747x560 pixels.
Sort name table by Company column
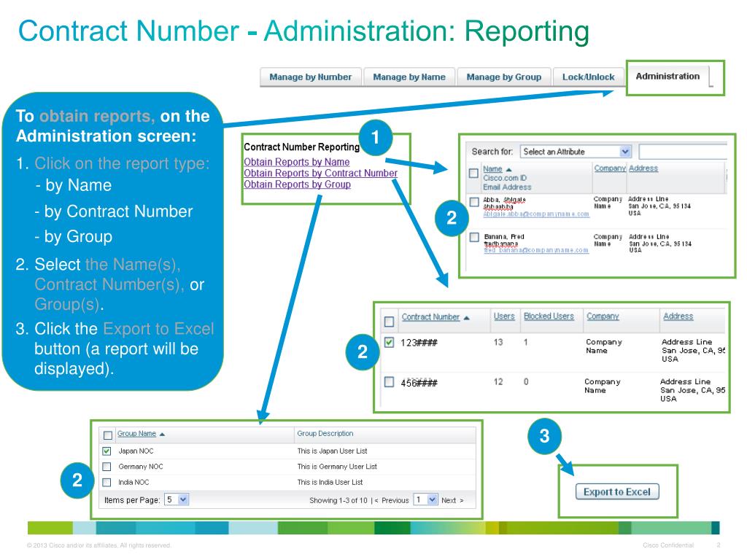pyautogui.click(x=609, y=168)
